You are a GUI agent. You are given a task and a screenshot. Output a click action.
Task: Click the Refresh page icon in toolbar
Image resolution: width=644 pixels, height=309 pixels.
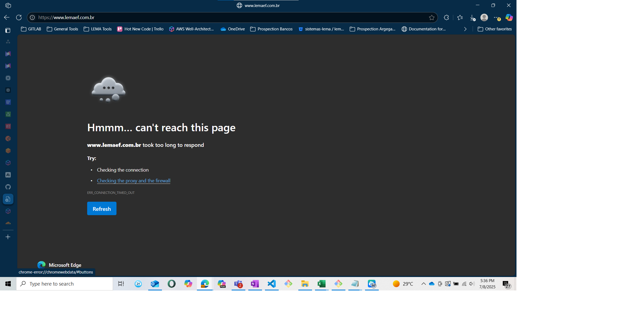pos(19,17)
